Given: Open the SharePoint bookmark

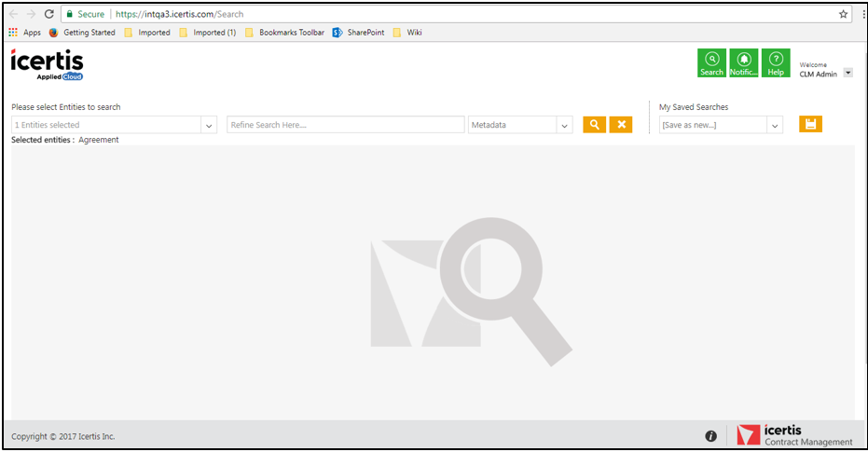Looking at the screenshot, I should pyautogui.click(x=358, y=33).
